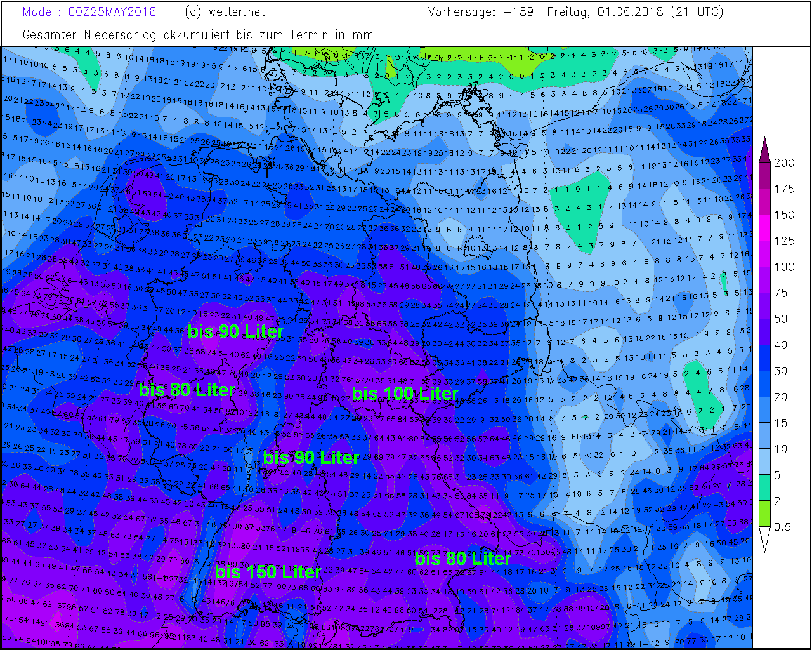Select the 'Vorhersage: +189' forecast label
The width and height of the screenshot is (812, 650).
481,12
